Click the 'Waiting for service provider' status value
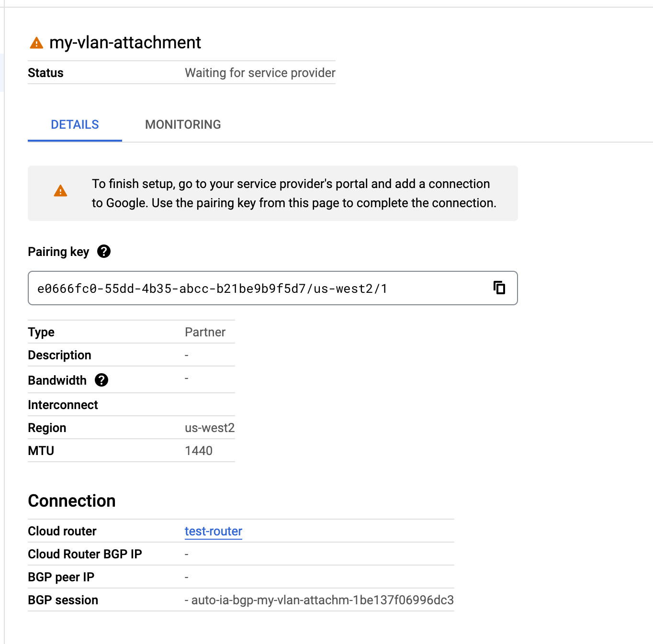Image resolution: width=653 pixels, height=644 pixels. click(260, 73)
